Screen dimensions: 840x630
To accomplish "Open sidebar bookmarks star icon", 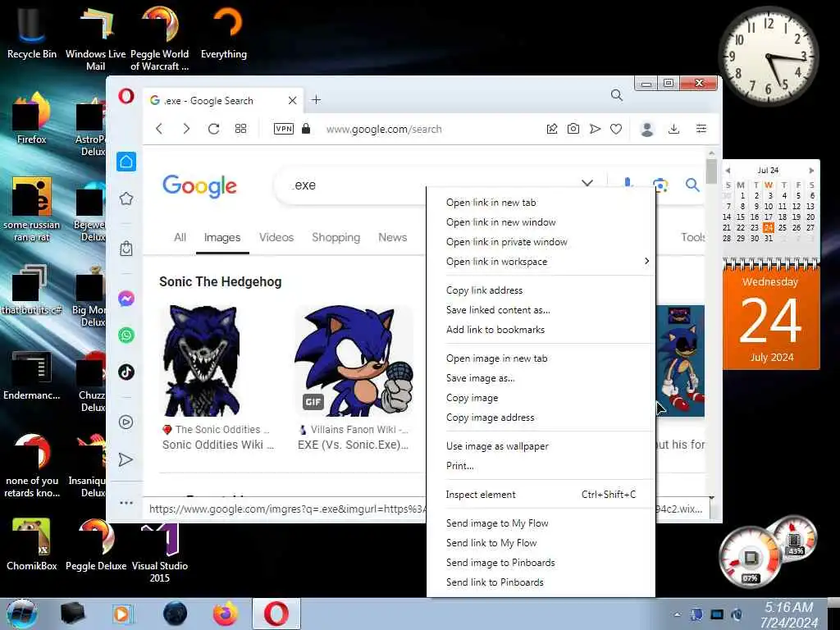I will tap(126, 199).
